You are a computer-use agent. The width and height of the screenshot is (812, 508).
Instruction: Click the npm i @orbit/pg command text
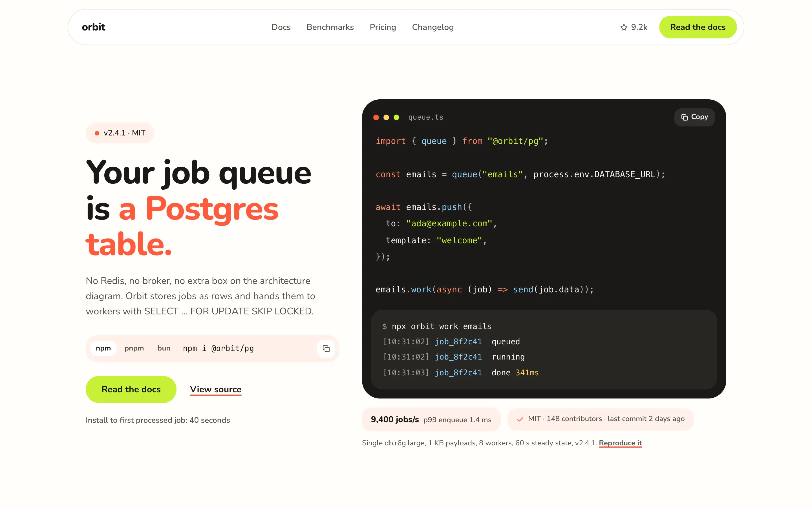(218, 349)
